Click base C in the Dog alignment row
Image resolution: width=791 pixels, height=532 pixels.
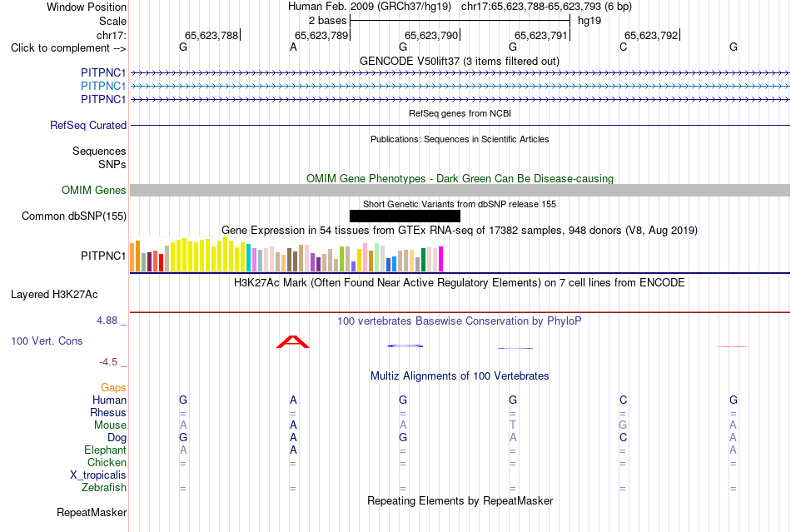[623, 438]
